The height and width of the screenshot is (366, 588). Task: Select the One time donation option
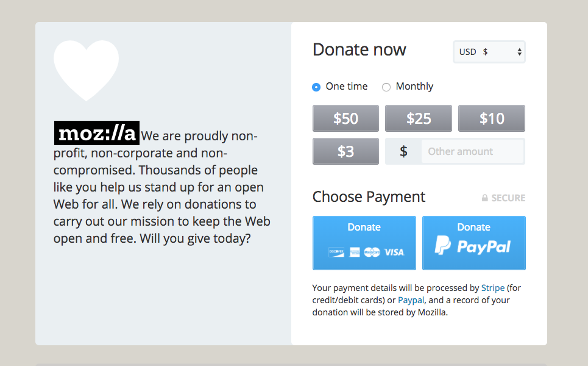pyautogui.click(x=316, y=87)
